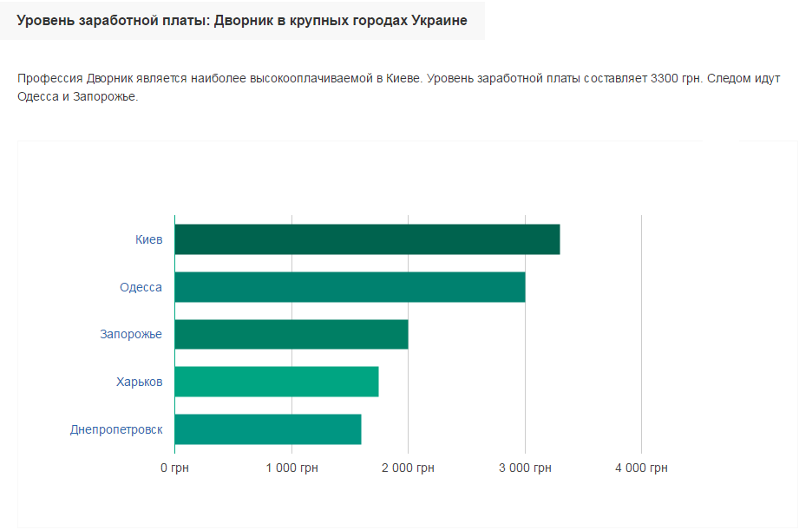Open the Одесса city label link
The width and height of the screenshot is (812, 530).
click(x=141, y=287)
